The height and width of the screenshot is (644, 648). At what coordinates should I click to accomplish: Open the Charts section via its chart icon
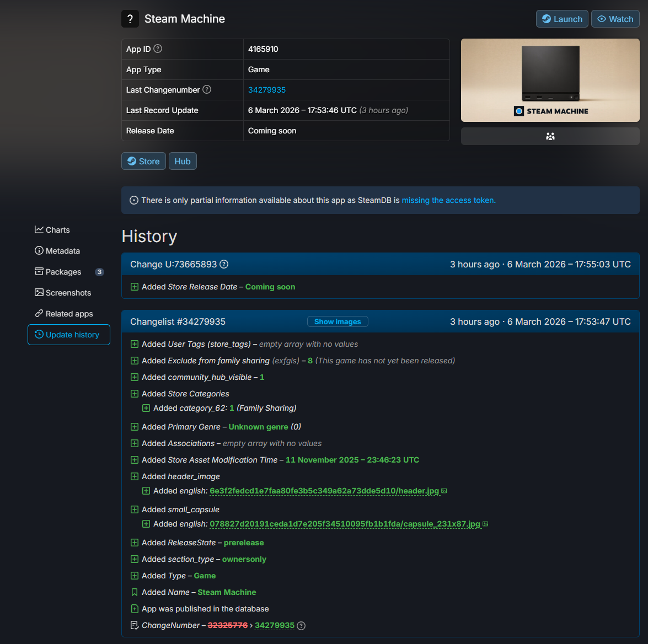[39, 230]
